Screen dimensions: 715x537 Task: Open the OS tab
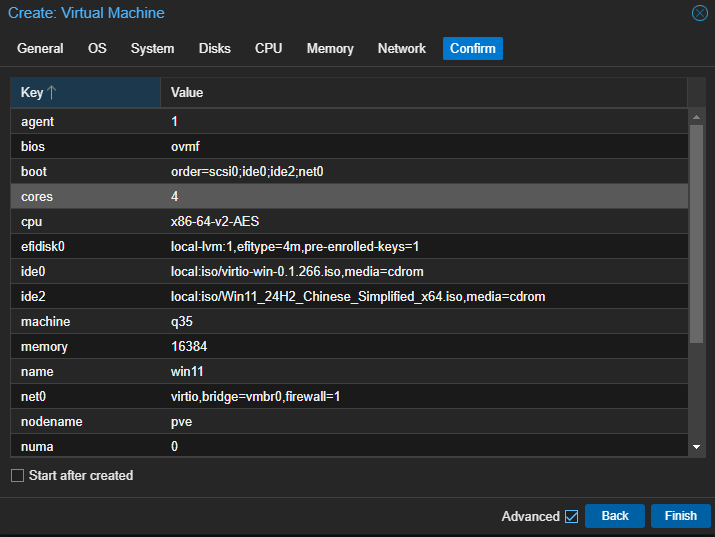(97, 48)
